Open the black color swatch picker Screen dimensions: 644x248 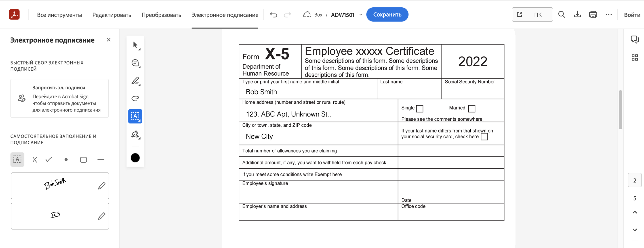[135, 158]
